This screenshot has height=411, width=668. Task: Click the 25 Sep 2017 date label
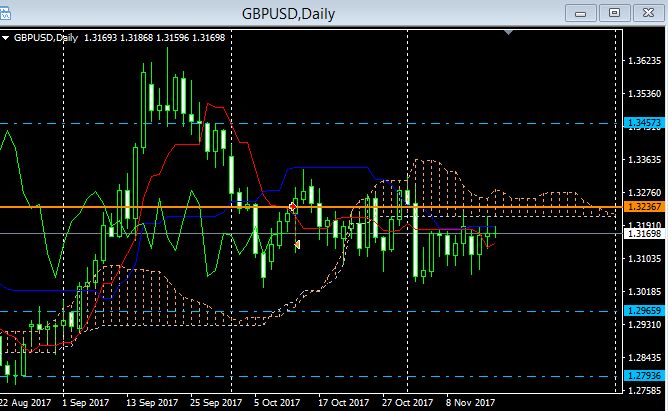click(x=216, y=402)
